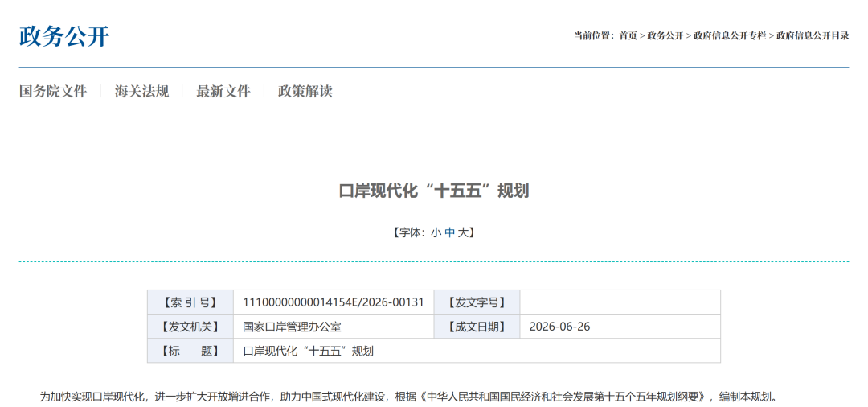This screenshot has height=407, width=868.
Task: Click the date 2026-06-26 cell
Action: tap(620, 327)
